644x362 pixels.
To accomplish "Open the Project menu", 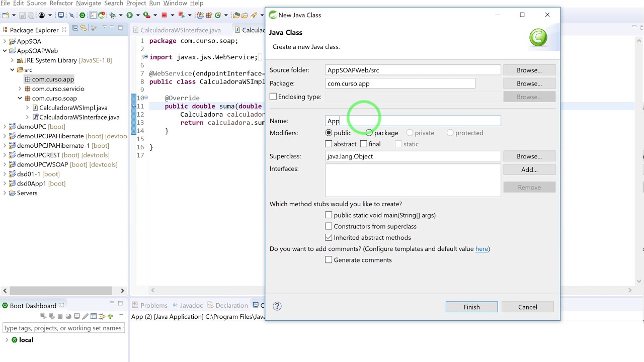I will click(136, 4).
